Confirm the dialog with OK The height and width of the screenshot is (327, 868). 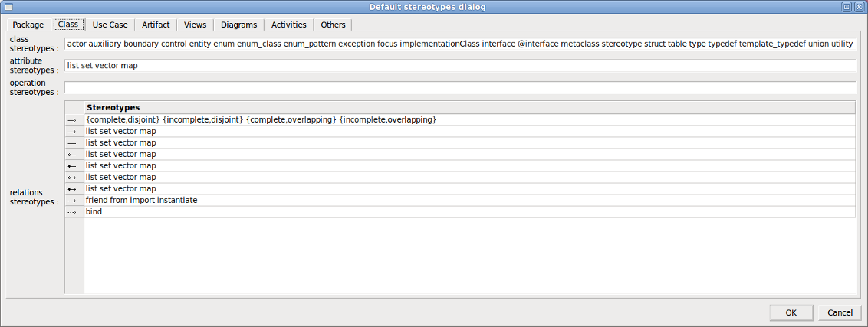(x=791, y=312)
